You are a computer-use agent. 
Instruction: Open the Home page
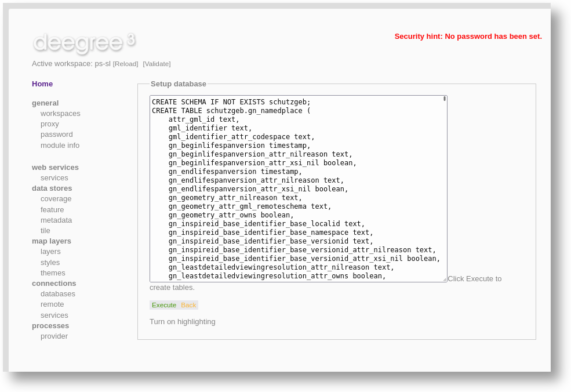42,84
